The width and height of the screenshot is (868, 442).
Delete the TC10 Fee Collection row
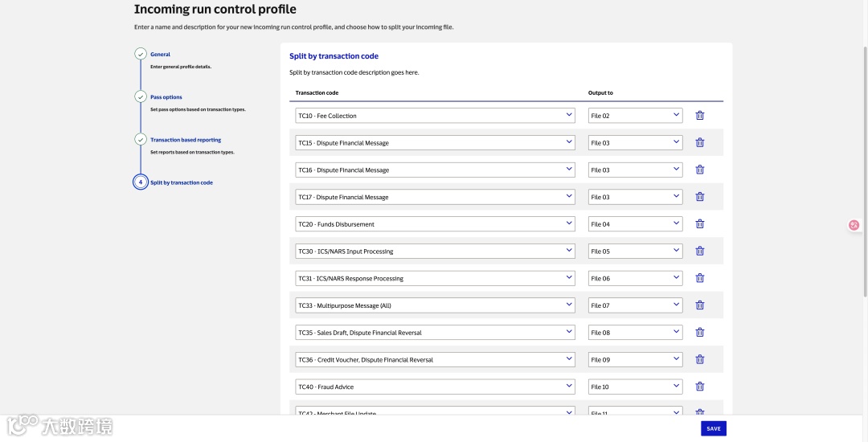699,116
